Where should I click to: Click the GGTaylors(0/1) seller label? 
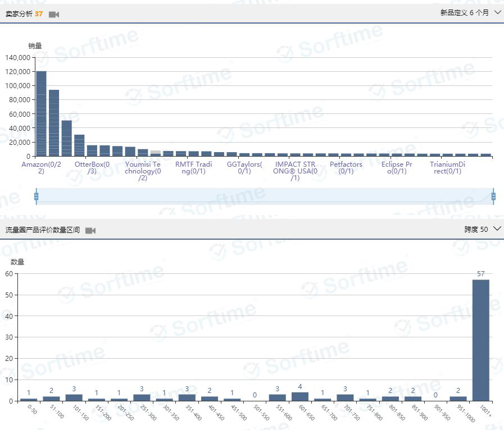point(244,168)
